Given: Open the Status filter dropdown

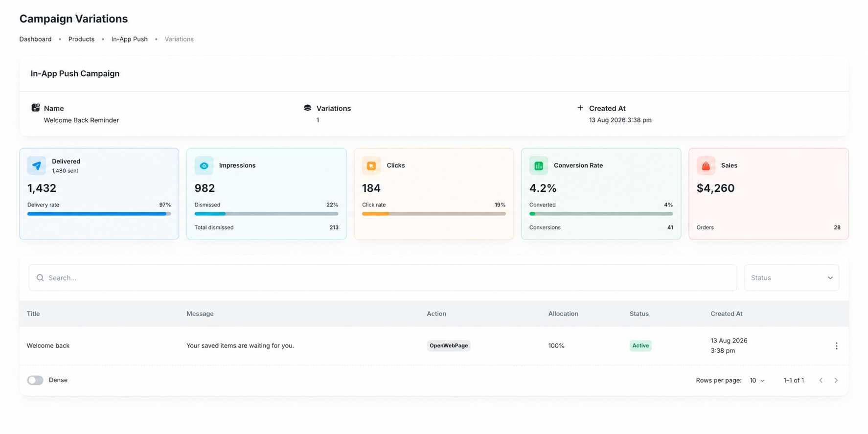Looking at the screenshot, I should pos(792,278).
